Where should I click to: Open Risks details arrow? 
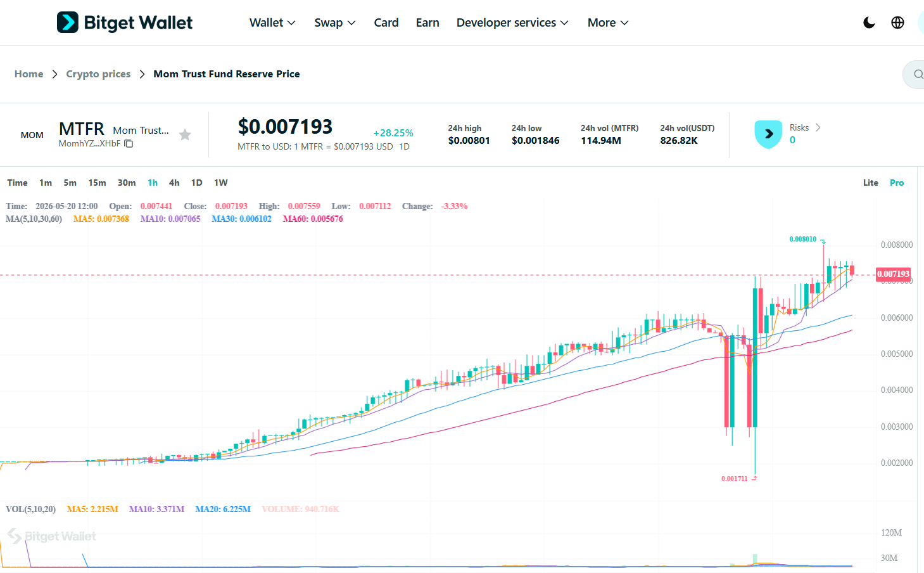(x=818, y=127)
